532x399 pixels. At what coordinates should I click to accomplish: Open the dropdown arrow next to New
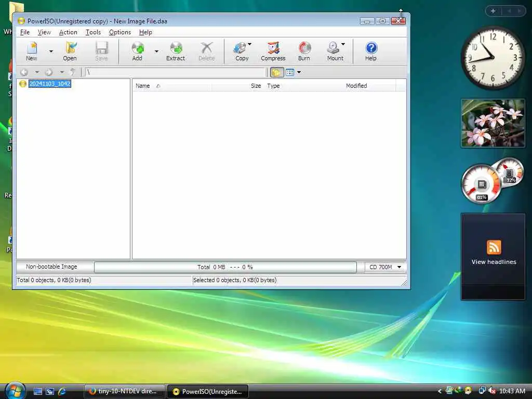(51, 51)
